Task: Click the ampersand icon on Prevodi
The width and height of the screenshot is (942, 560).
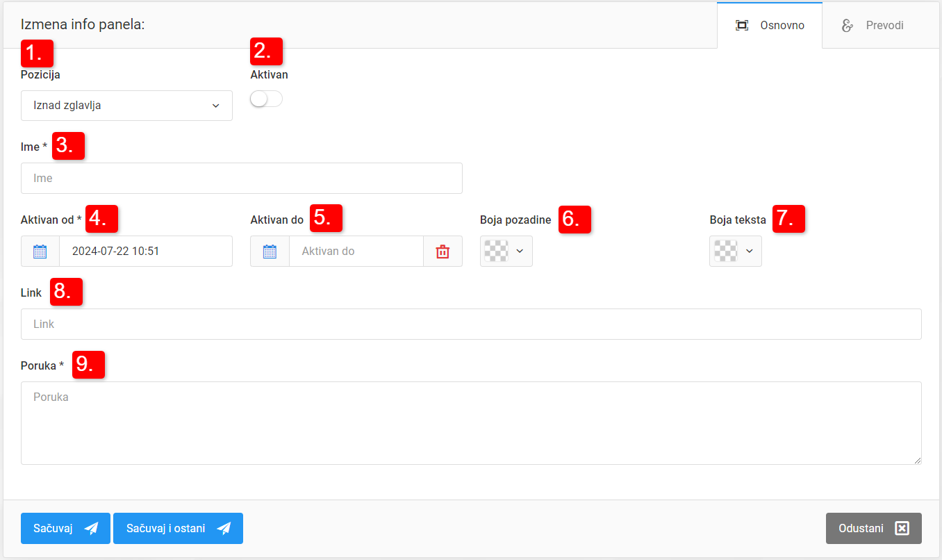Action: coord(847,26)
